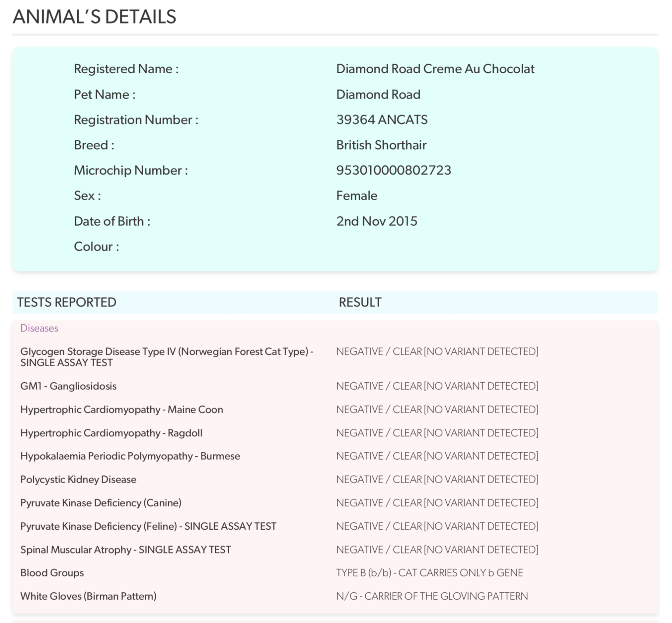Viewport: 672px width, 623px height.
Task: Click the birth date '2nd Nov 2015'
Action: coord(377,221)
